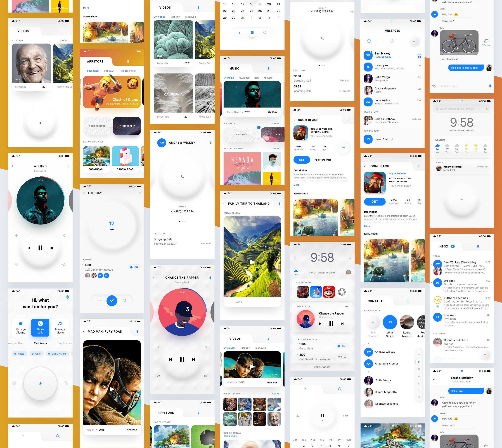Click the progress ring around the Weeknd album art
Screen dimensions: 502x448
[x=40, y=201]
